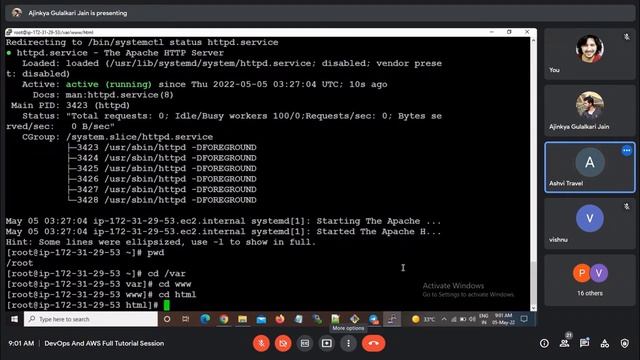Click the line ending with cd /var
The width and height of the screenshot is (640, 360).
coord(96,273)
